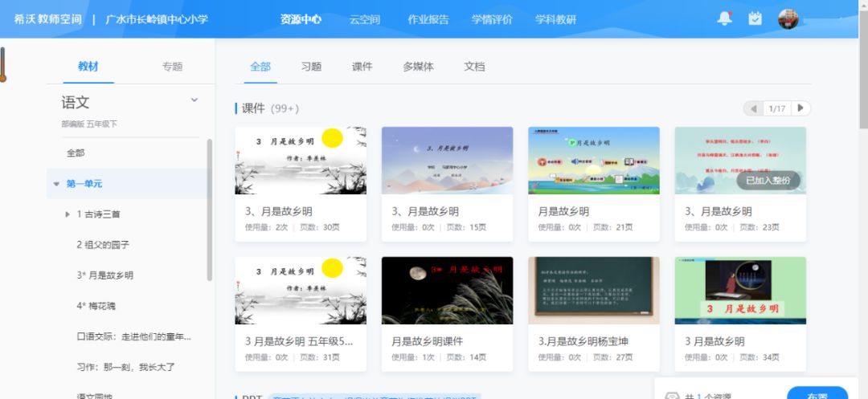This screenshot has height=399, width=868.
Task: Open 云空间 in the top navigation
Action: pos(365,19)
